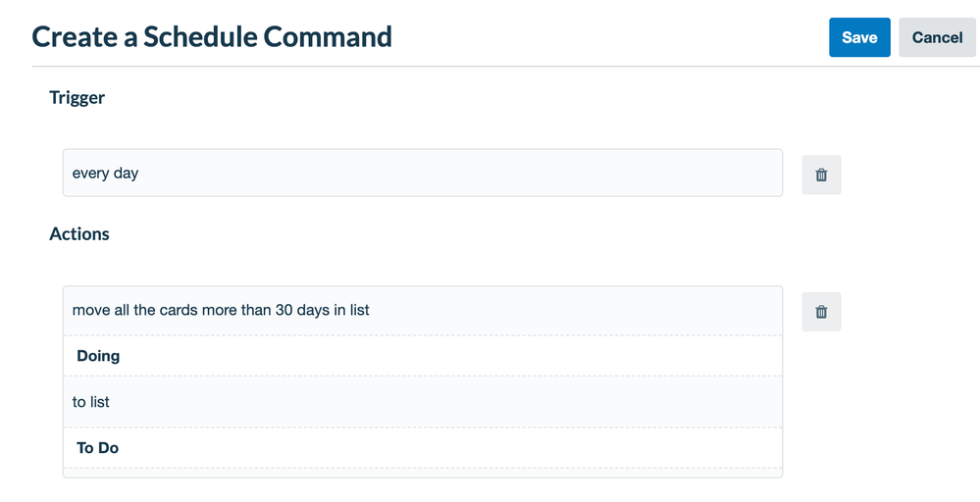Click the "every day" trigger text
The image size is (980, 502).
point(105,173)
